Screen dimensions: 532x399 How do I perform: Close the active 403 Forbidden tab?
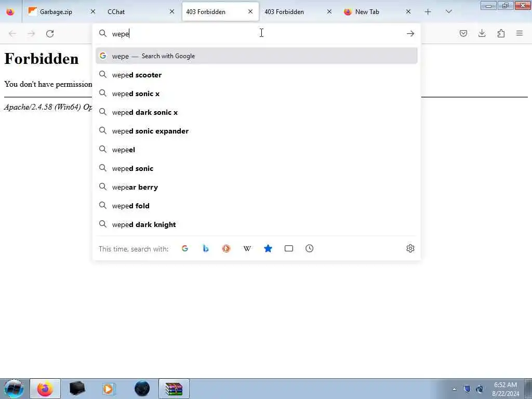coord(250,11)
